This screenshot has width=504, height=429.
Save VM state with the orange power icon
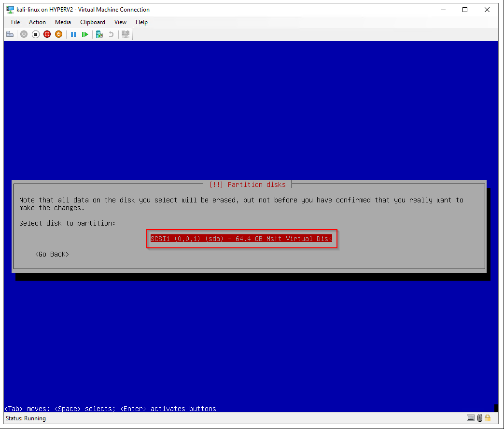tap(58, 34)
